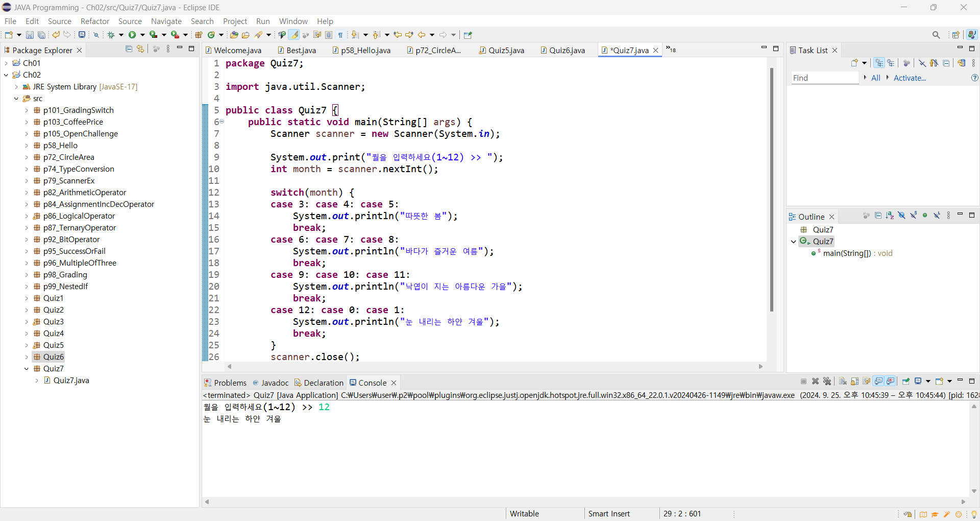This screenshot has width=980, height=521.
Task: Click the green Run button icon
Action: pos(132,35)
